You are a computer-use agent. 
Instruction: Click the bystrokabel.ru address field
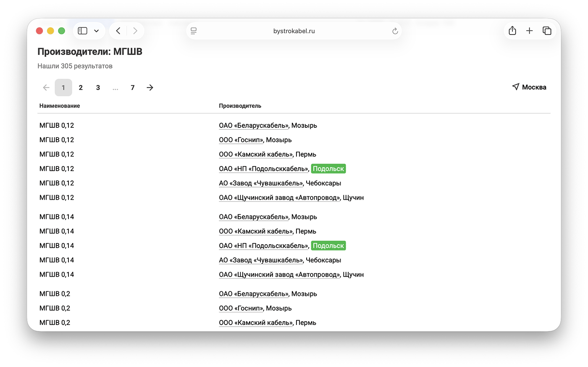click(x=294, y=31)
